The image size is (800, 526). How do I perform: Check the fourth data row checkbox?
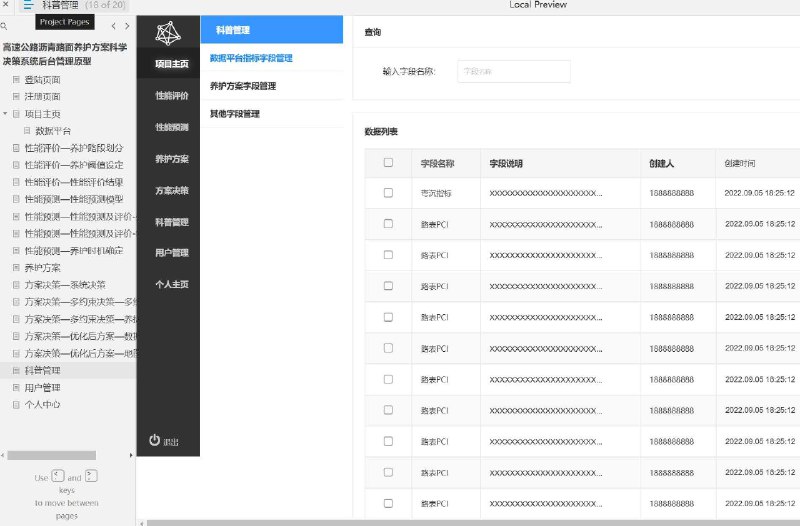pos(388,286)
